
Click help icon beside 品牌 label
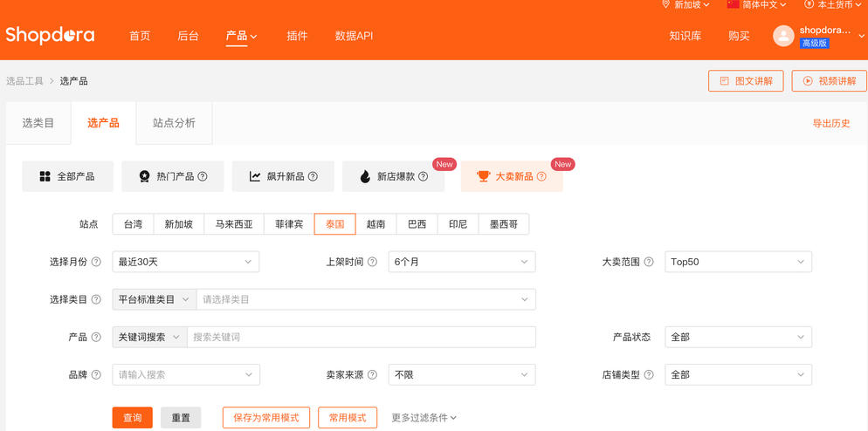click(96, 374)
